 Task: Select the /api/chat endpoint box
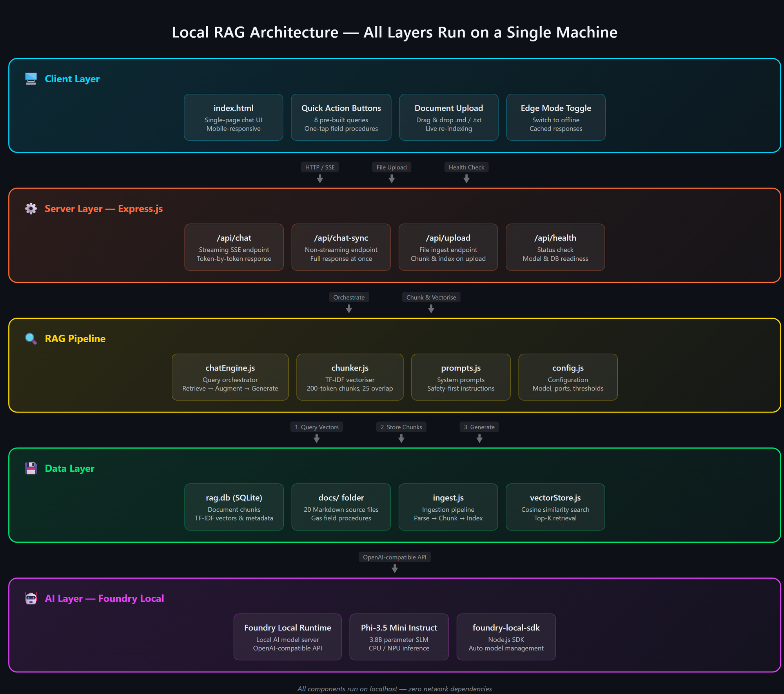(234, 247)
